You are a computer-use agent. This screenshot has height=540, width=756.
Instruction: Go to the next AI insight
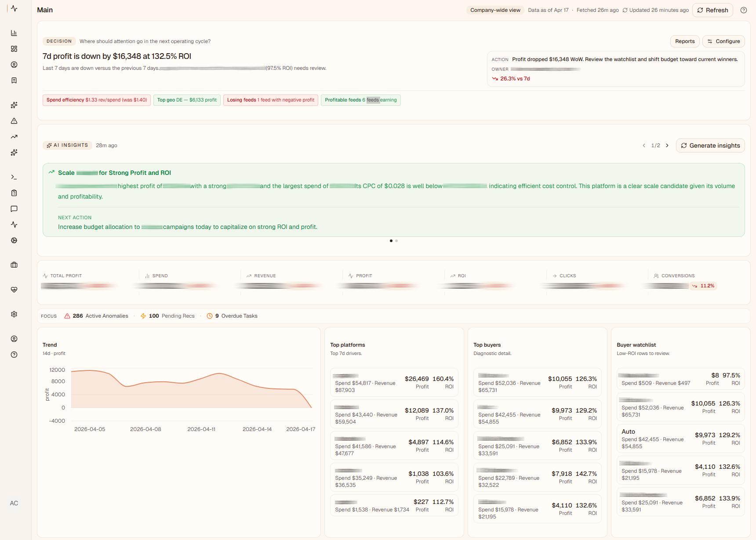coord(667,145)
